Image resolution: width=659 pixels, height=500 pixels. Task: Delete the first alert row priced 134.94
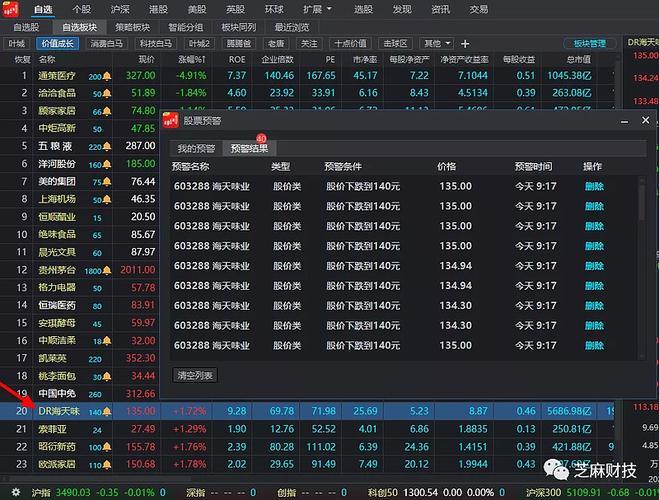point(594,266)
